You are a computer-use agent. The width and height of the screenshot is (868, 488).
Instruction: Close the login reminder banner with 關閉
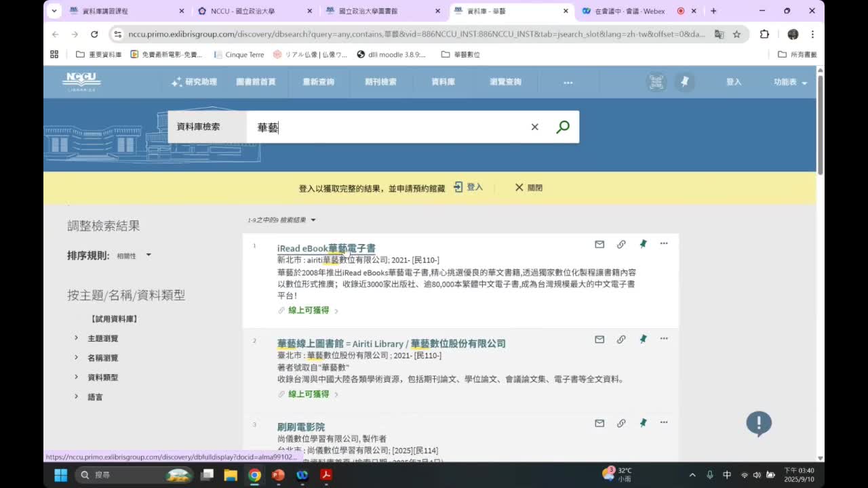[x=528, y=187]
